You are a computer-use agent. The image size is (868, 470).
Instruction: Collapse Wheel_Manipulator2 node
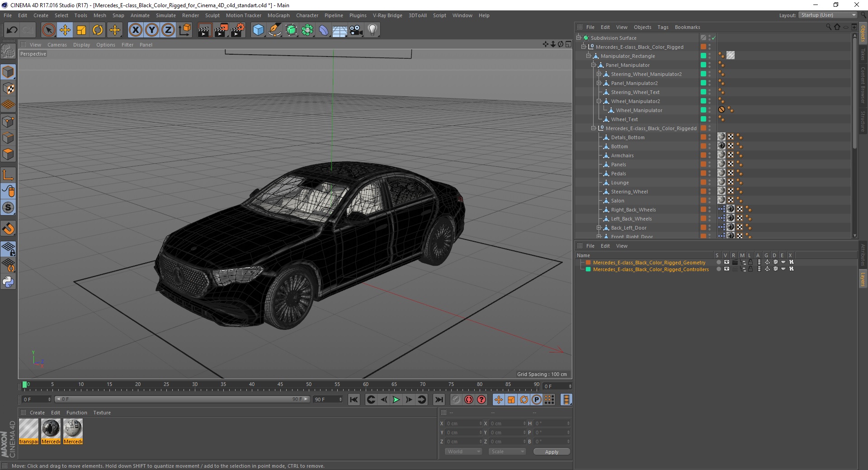[599, 101]
